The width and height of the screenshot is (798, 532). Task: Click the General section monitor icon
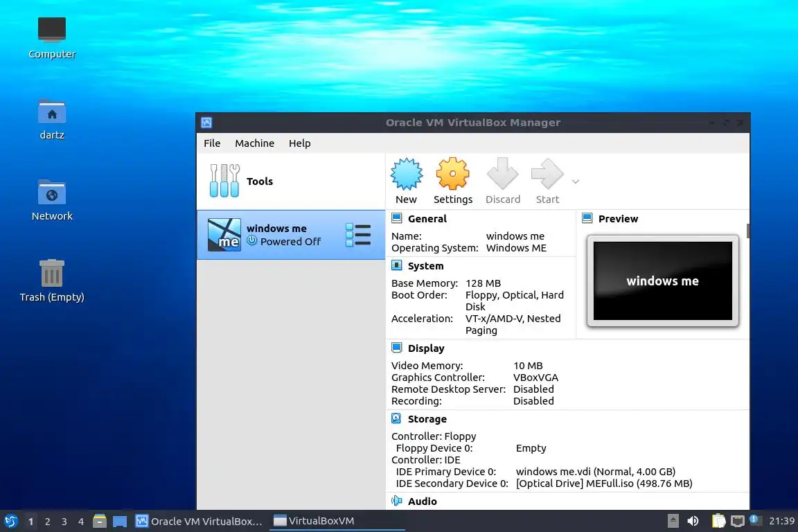click(396, 218)
